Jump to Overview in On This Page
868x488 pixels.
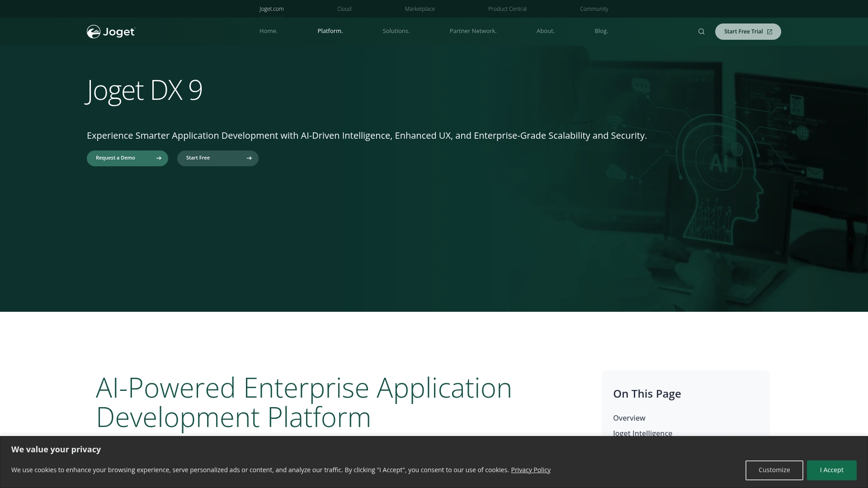coord(629,418)
